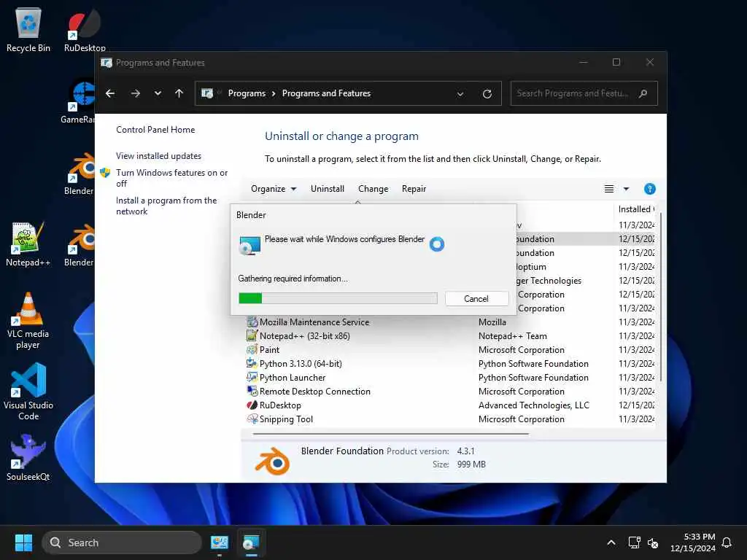Switch to the Control Panel taskbar icon

[220, 542]
